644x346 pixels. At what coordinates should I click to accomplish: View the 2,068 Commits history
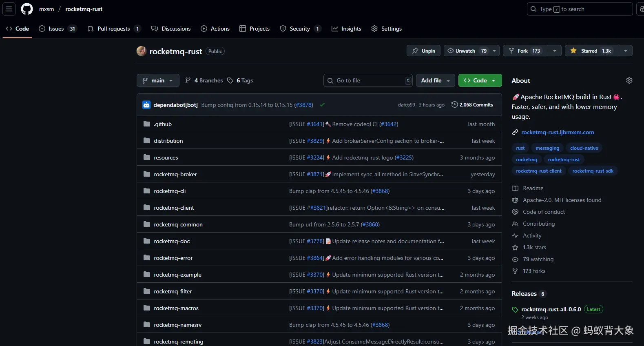[472, 105]
